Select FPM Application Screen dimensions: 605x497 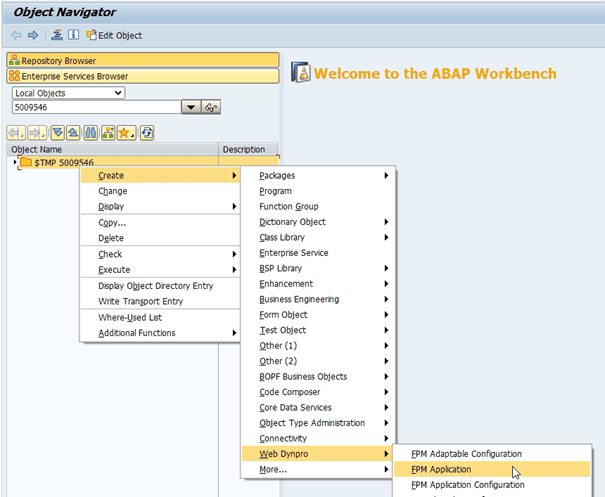[x=492, y=469]
